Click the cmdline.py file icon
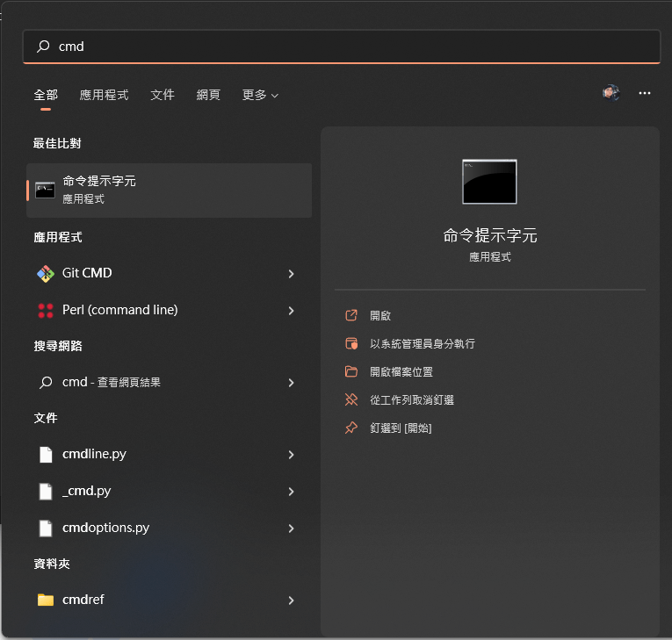The width and height of the screenshot is (672, 640). point(46,455)
